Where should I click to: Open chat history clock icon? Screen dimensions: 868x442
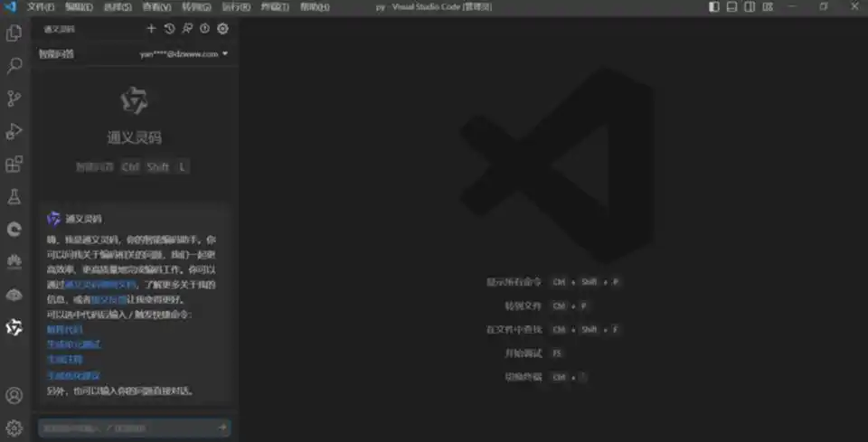[169, 29]
